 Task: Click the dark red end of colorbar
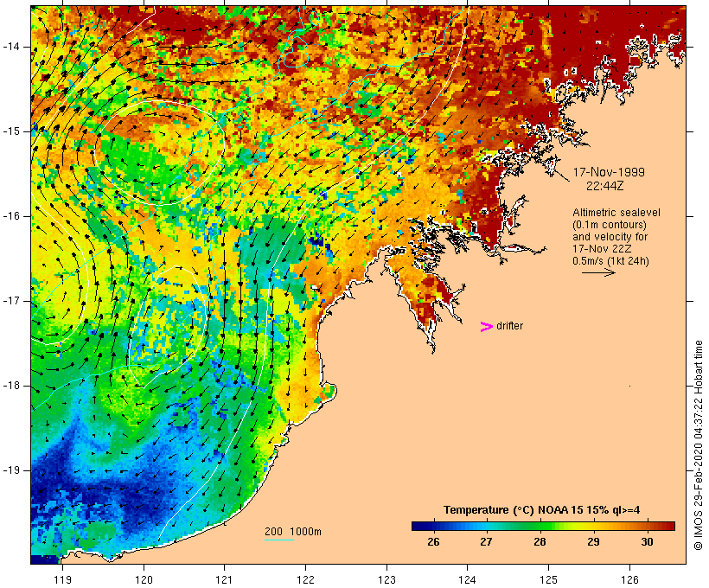670,526
